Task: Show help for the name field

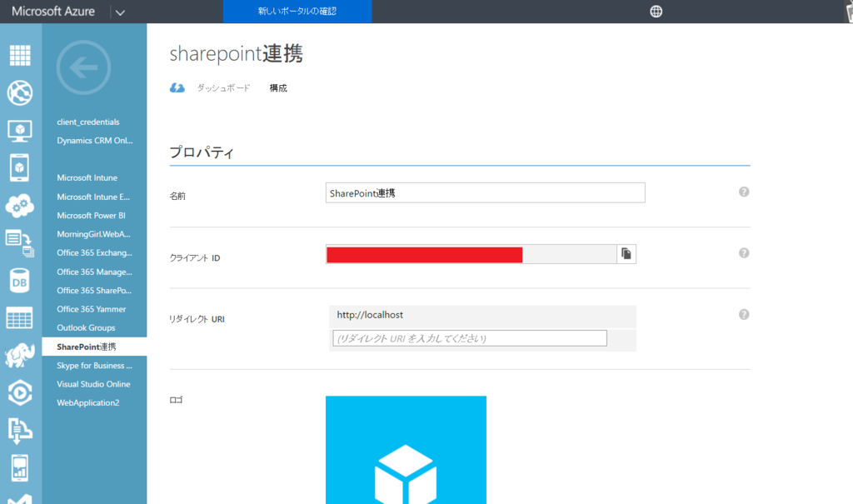Action: 744,192
